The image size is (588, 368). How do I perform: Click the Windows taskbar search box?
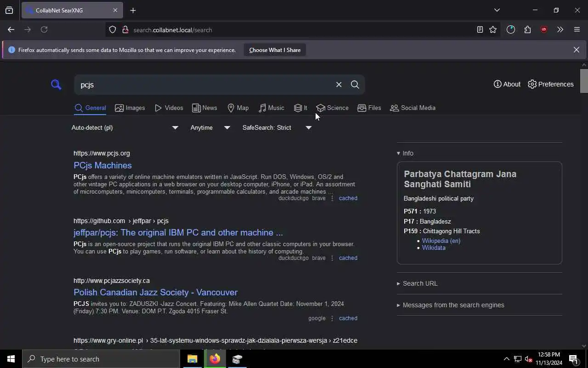[x=101, y=359]
